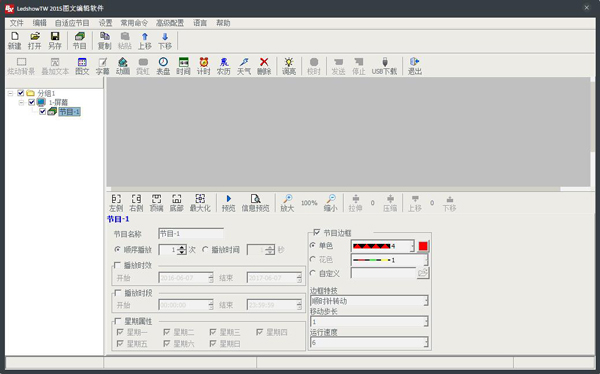Start 预览 (preview) playback
This screenshot has width=600, height=374.
[x=228, y=203]
